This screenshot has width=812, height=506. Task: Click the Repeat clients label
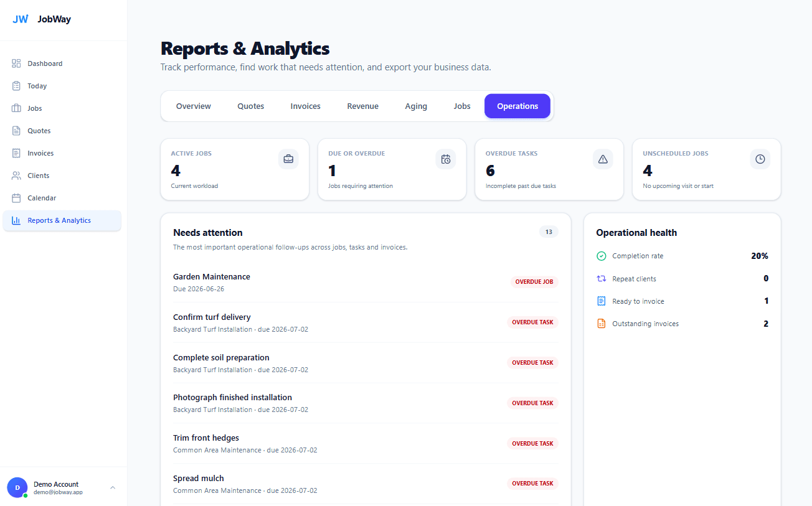[634, 279]
